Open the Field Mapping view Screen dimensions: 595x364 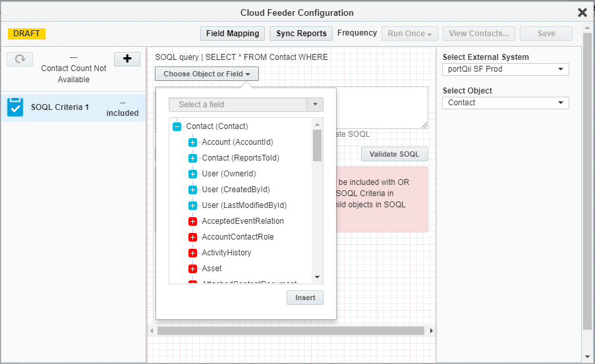click(233, 34)
